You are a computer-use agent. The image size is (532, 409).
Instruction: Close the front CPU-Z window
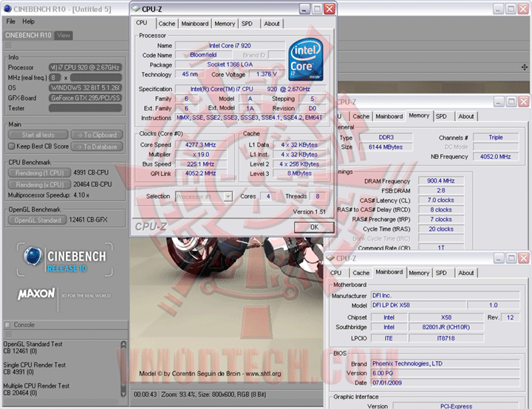pyautogui.click(x=330, y=9)
